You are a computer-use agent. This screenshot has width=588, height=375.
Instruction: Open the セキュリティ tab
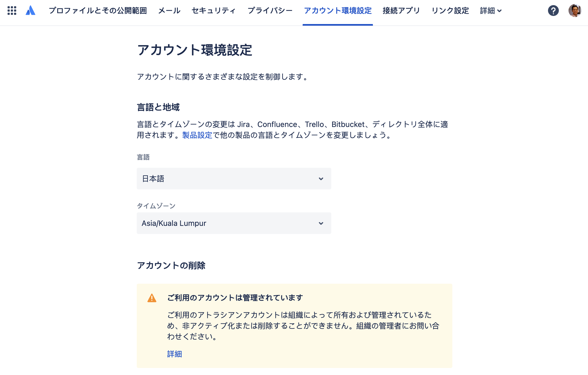[213, 11]
